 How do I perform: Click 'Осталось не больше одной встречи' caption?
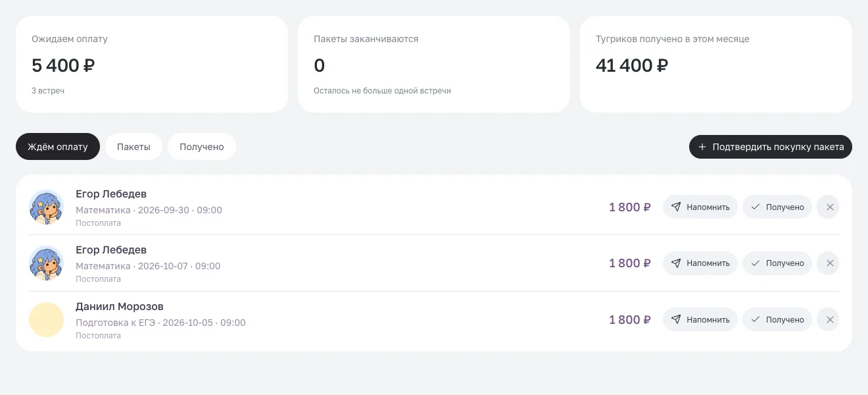click(x=382, y=90)
